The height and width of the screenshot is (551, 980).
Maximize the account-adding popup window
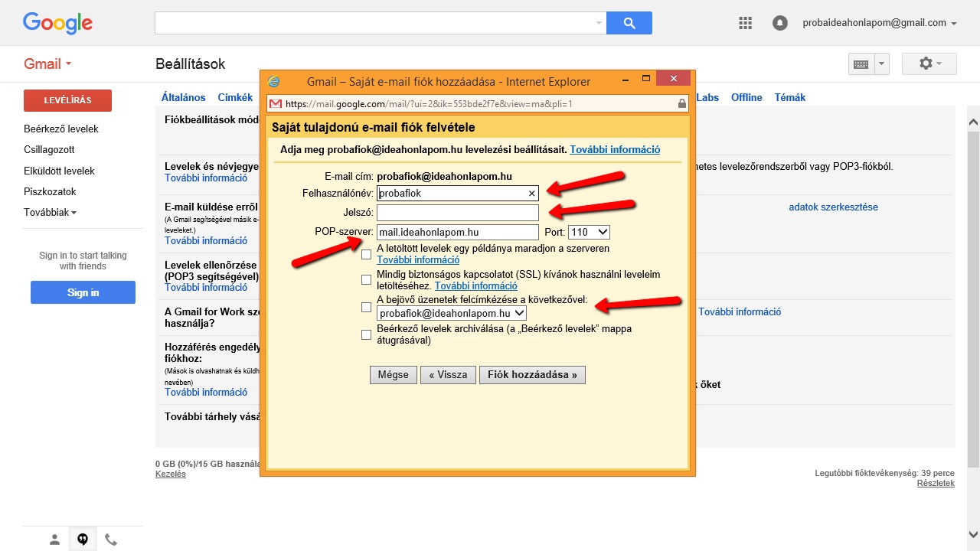point(647,79)
